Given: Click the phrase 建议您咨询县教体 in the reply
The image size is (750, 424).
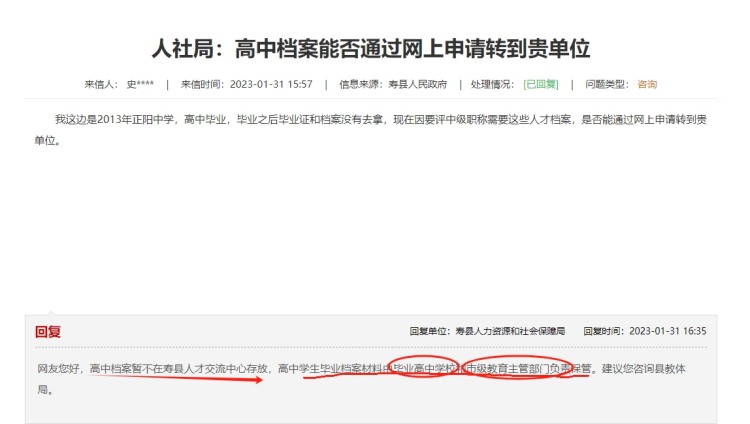Looking at the screenshot, I should point(644,368).
